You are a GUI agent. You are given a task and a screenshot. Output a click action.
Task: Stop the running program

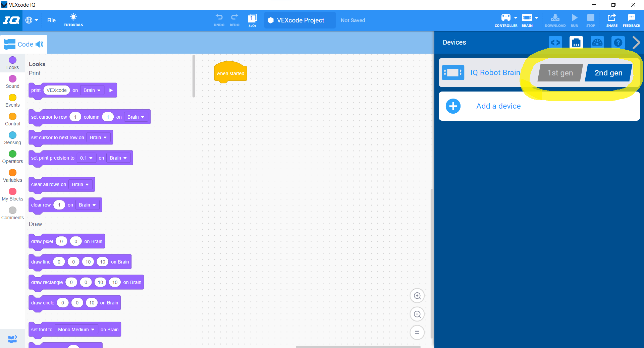pos(590,19)
